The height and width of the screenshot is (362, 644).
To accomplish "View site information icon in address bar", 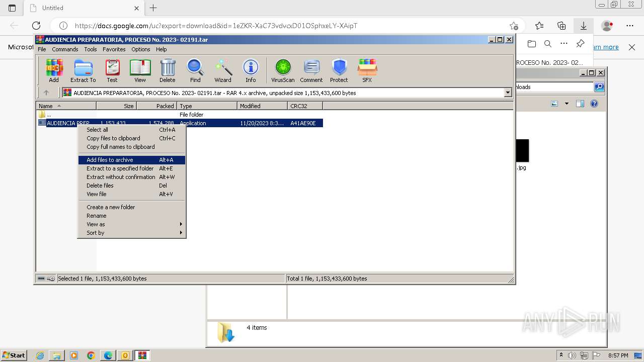I will click(63, 26).
